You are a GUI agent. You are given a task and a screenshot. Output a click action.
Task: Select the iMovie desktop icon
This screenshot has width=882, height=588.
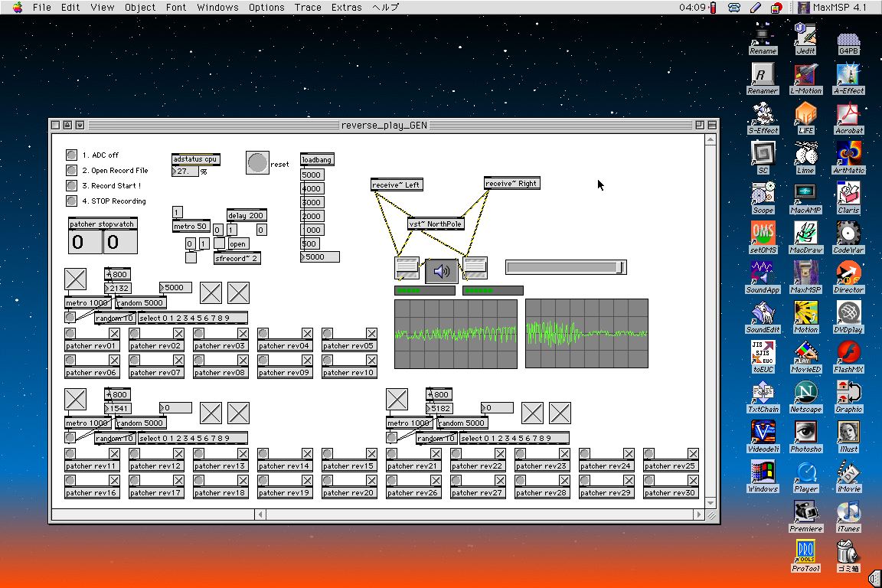(x=849, y=477)
